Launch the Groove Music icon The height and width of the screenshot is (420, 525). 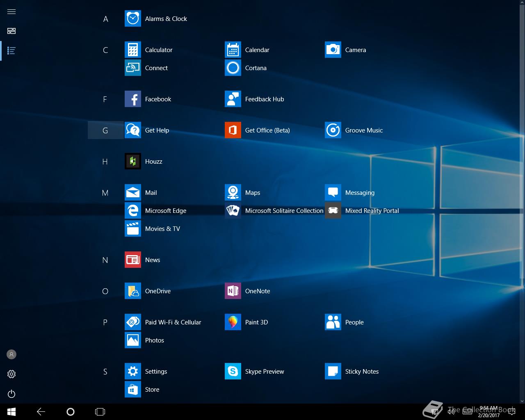click(333, 130)
